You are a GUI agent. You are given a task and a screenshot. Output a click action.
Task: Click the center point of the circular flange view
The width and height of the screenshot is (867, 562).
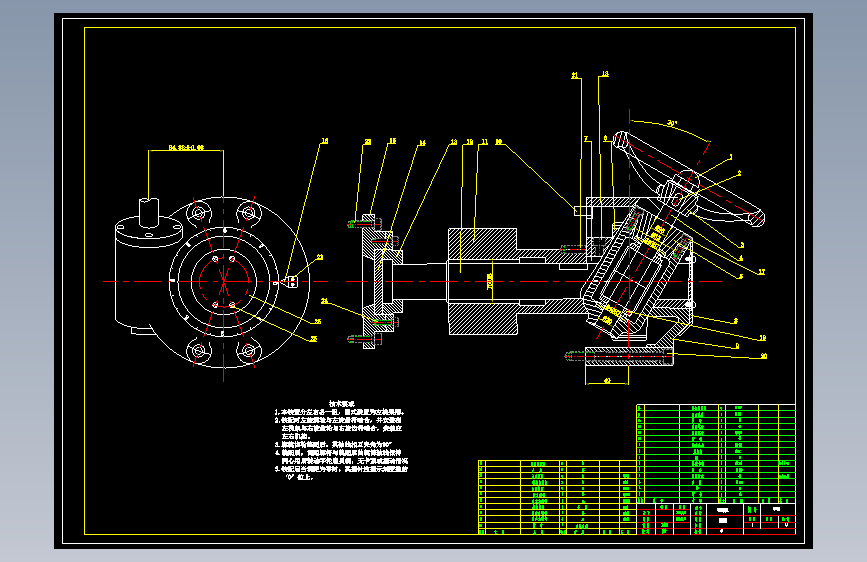pyautogui.click(x=223, y=282)
